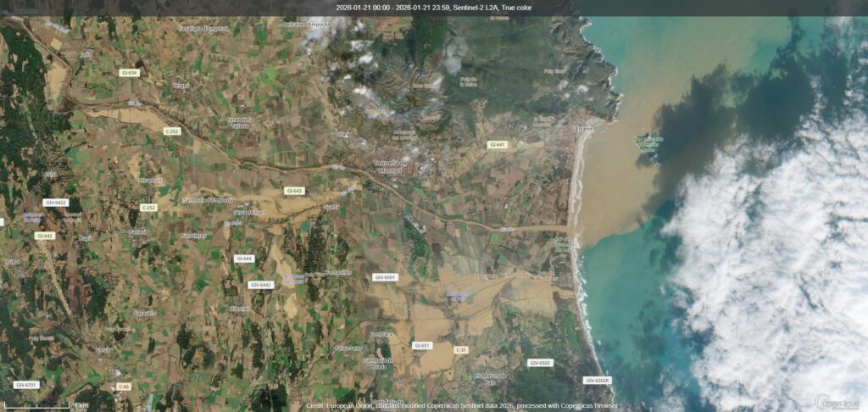Click the Fontanilles village label

click(339, 272)
